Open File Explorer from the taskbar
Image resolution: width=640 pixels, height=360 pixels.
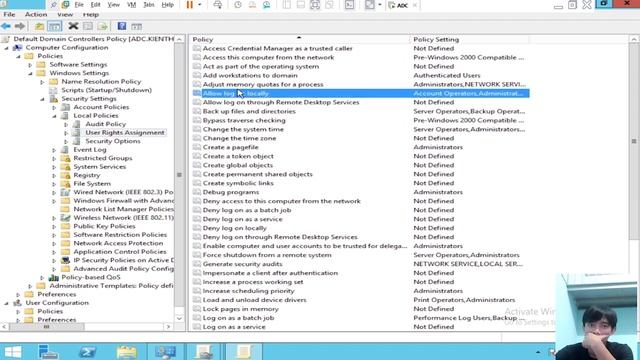(x=127, y=352)
